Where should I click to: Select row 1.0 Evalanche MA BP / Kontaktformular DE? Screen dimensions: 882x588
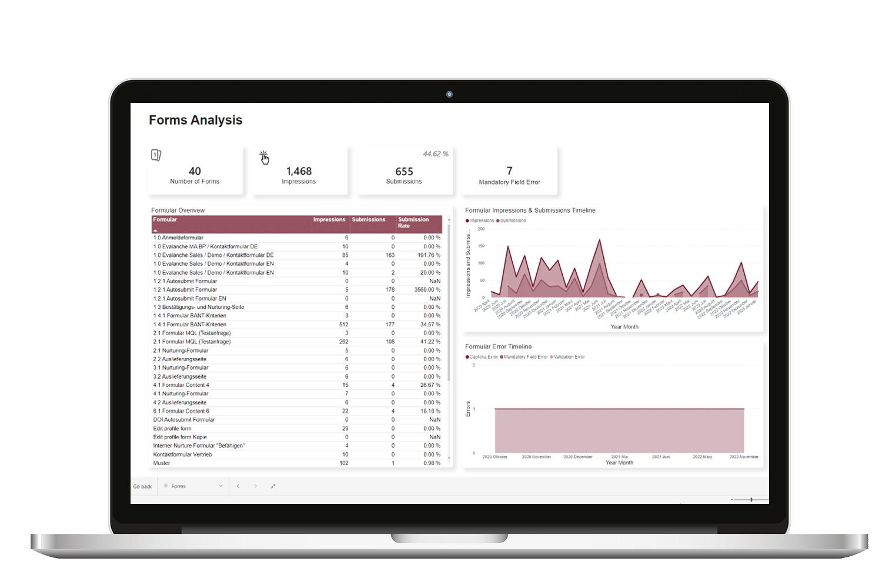298,246
